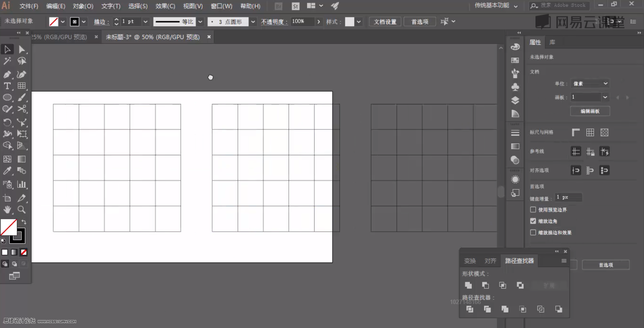Click the 文档设置 button
644x328 pixels.
[385, 21]
